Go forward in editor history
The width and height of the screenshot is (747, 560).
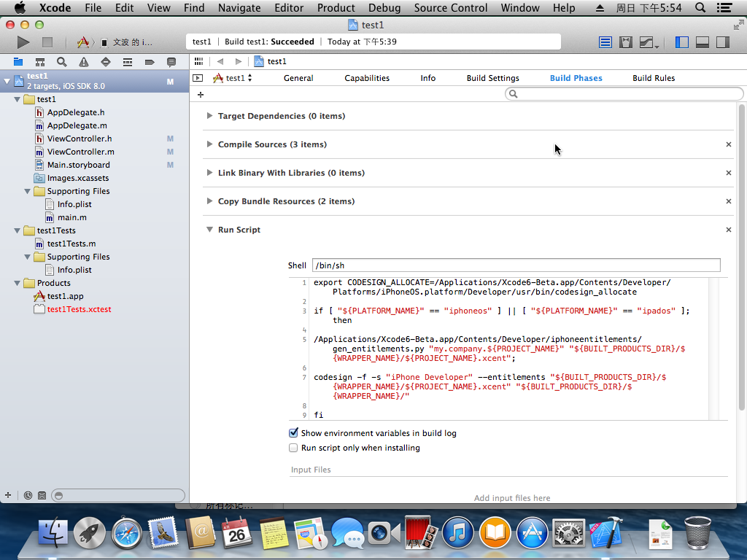coord(239,61)
